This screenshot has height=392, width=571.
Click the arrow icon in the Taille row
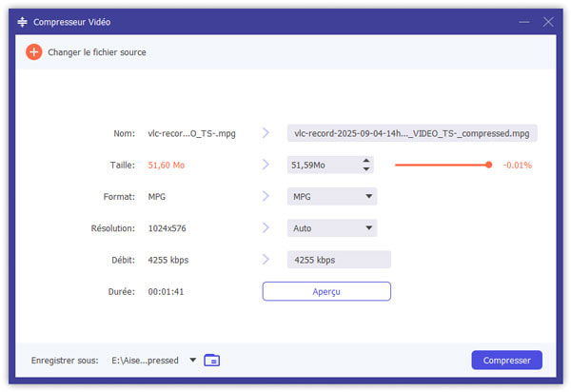point(266,166)
